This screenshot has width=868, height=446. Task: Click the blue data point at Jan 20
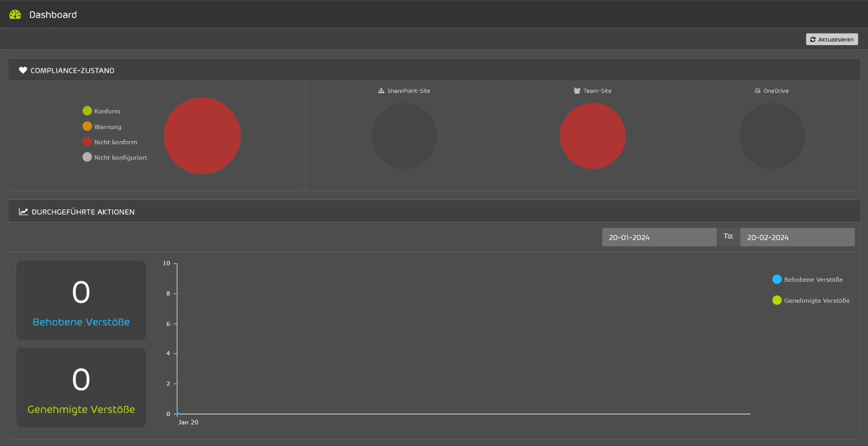(x=177, y=414)
